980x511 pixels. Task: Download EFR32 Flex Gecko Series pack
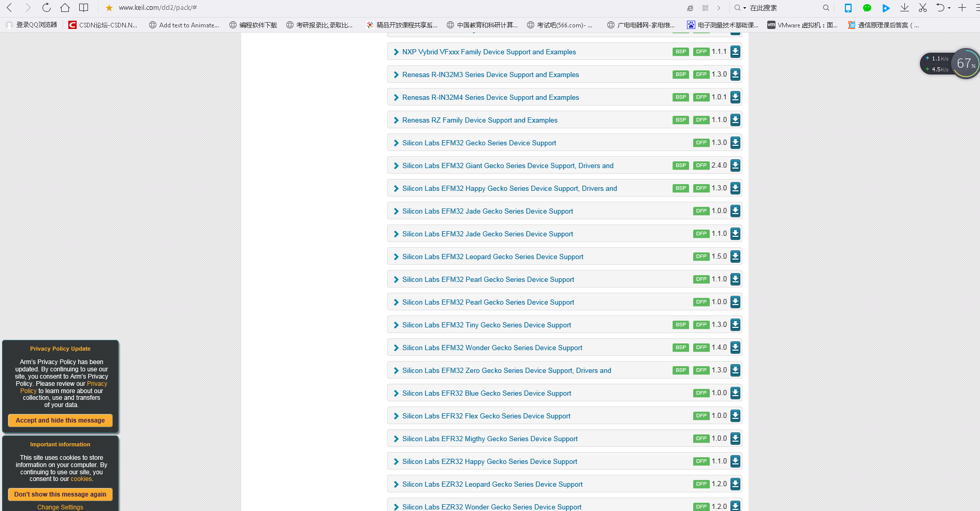[735, 416]
